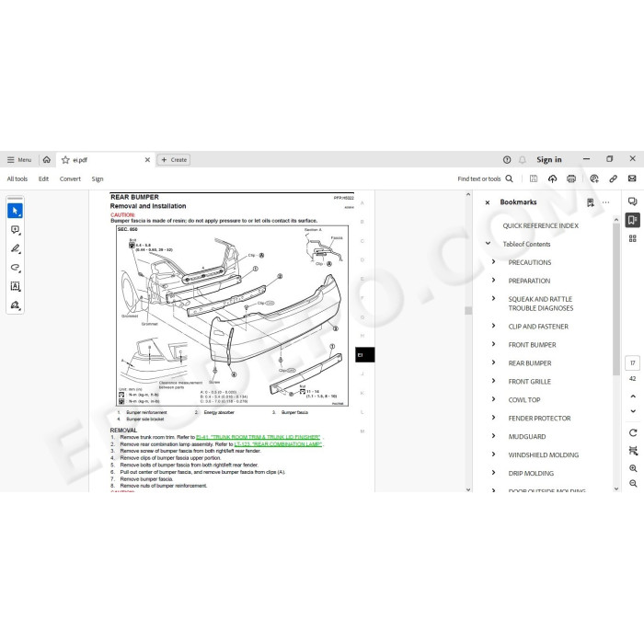Choose the Select arrow tool

pos(16,211)
